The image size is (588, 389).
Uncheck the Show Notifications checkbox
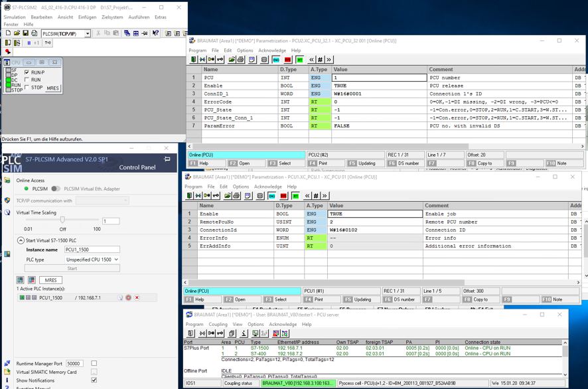(x=94, y=380)
